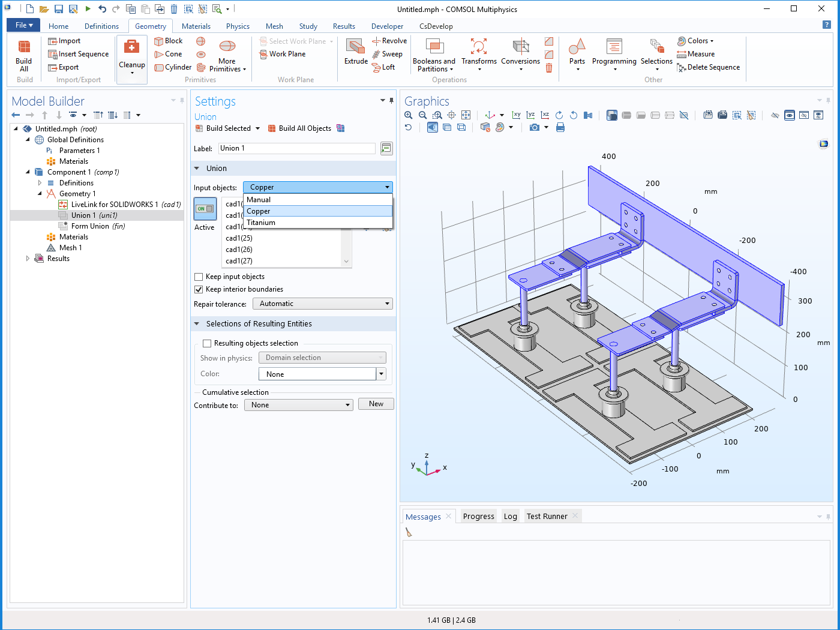Click the New cumulative selection button
This screenshot has height=630, width=840.
click(376, 404)
